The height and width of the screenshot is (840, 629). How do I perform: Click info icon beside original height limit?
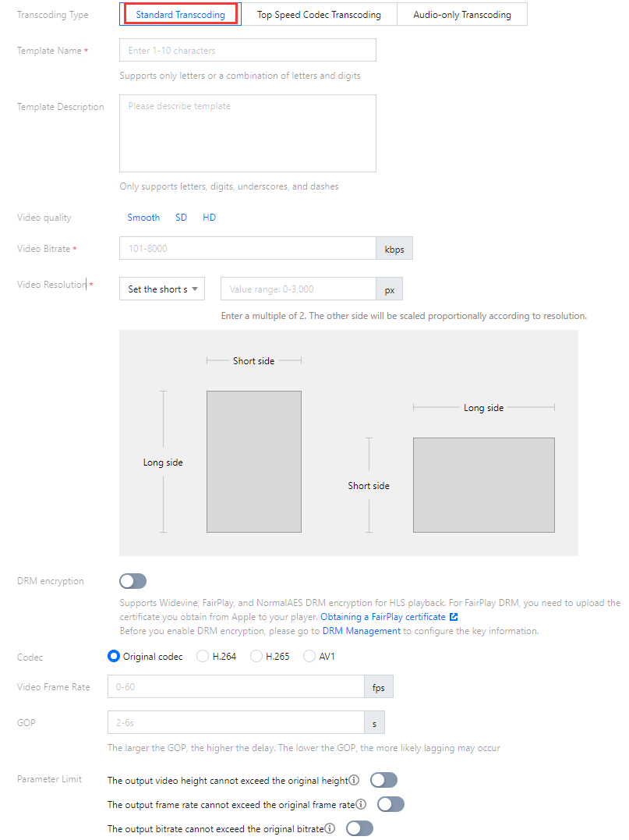pyautogui.click(x=355, y=780)
